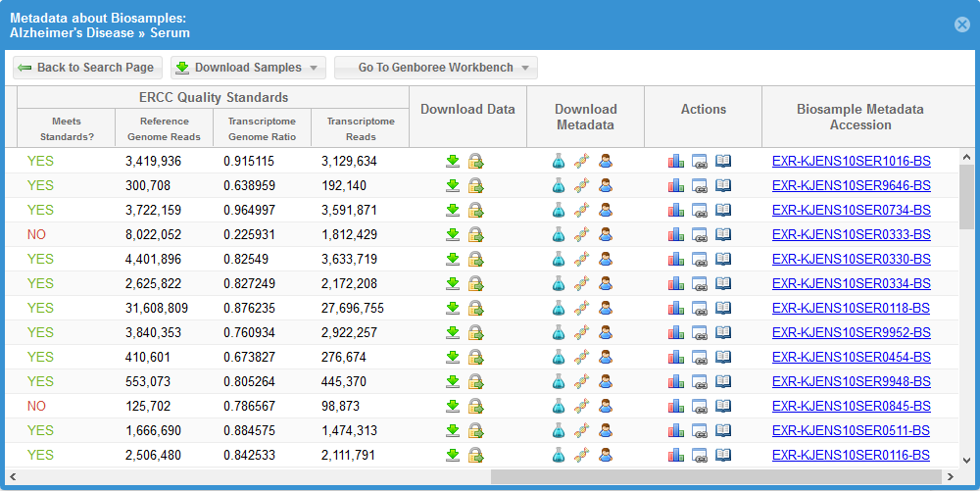Click green download arrow for EXR-KJENS10SER1016-BS row

453,161
